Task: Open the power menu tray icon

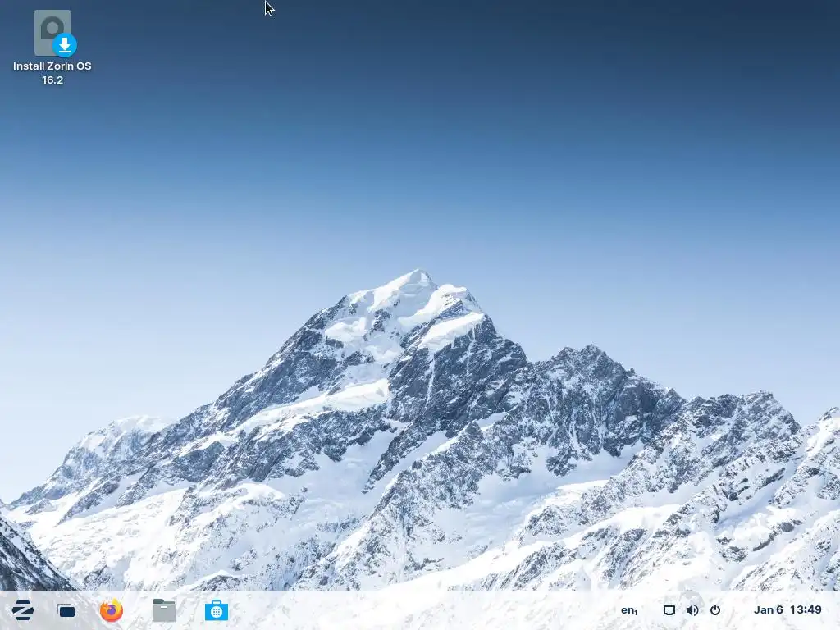Action: click(715, 610)
